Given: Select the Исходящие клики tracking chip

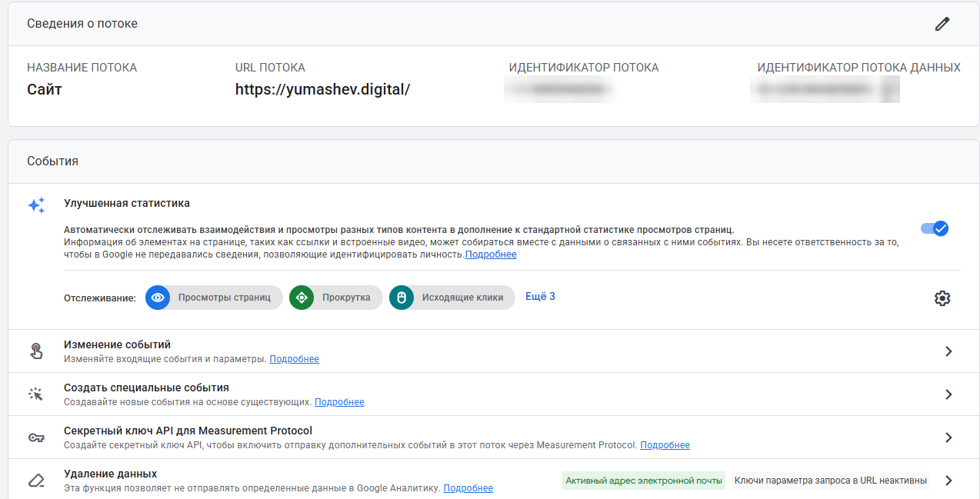Looking at the screenshot, I should [x=452, y=298].
